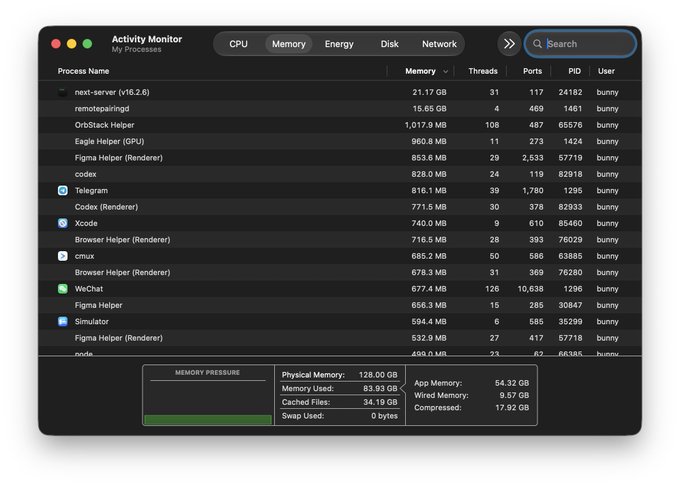Select the lowercase codex process row

click(340, 174)
